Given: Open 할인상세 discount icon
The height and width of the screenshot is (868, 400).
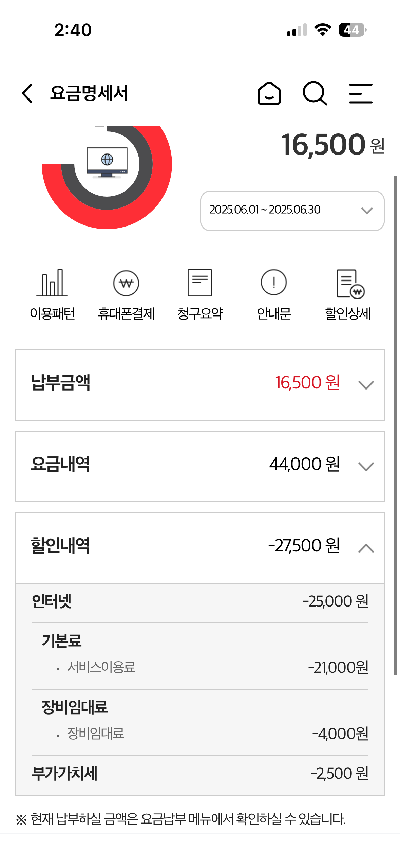Looking at the screenshot, I should (x=350, y=284).
